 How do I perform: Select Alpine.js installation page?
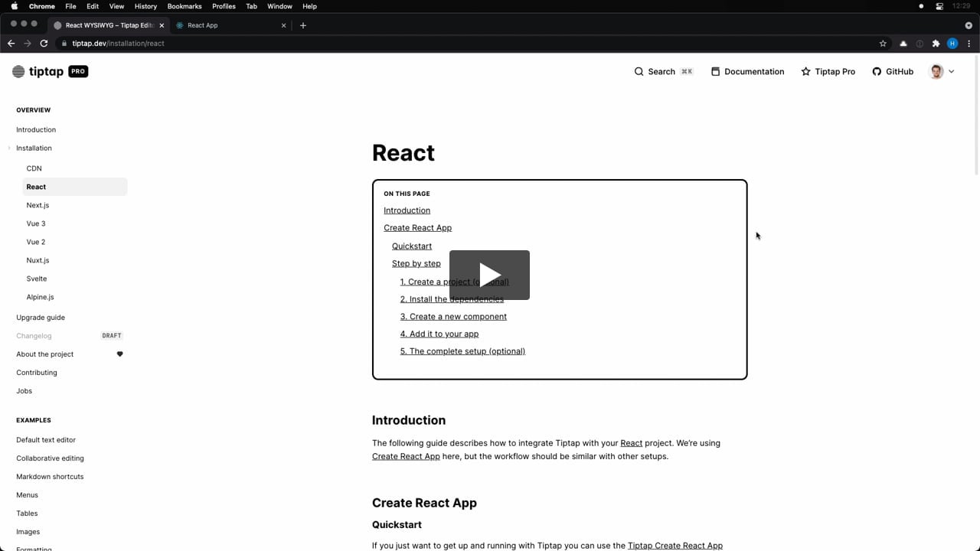[x=40, y=297]
